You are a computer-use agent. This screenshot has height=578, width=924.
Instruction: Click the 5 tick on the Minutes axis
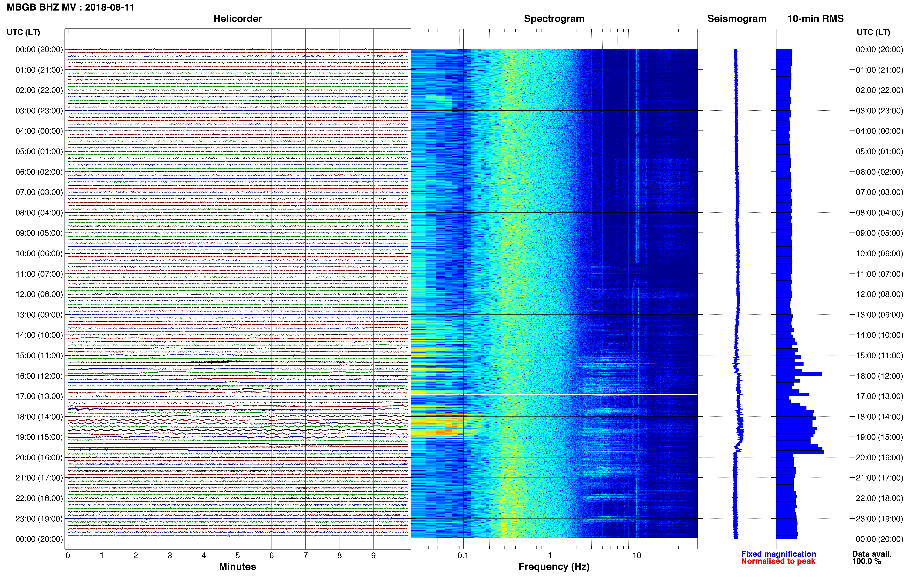click(238, 555)
